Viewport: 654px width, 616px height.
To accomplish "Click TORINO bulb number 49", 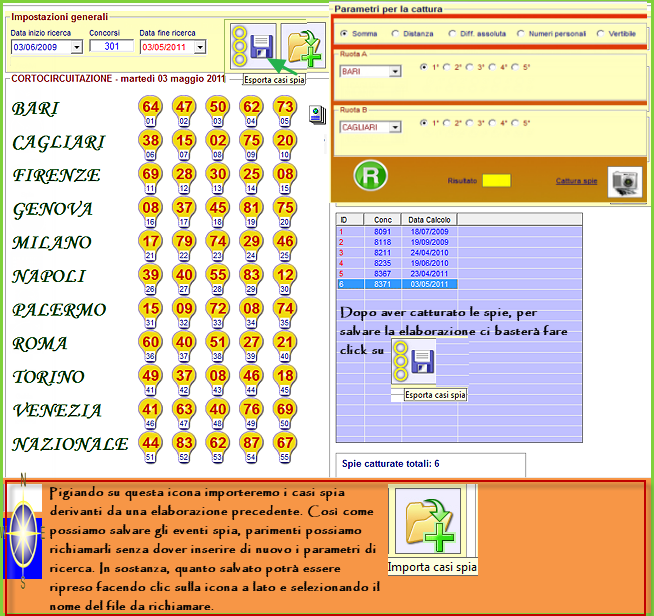I will click(x=150, y=380).
